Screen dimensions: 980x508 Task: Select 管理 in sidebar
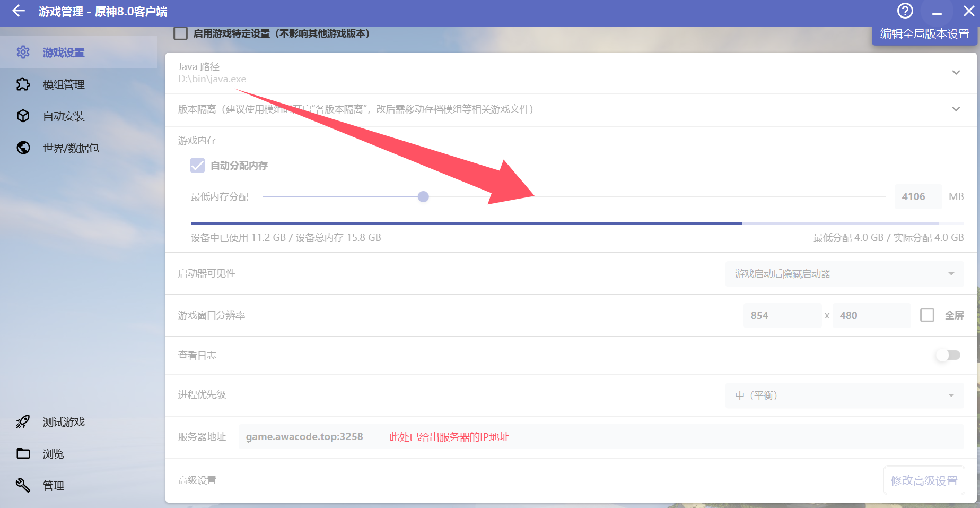tap(79, 485)
